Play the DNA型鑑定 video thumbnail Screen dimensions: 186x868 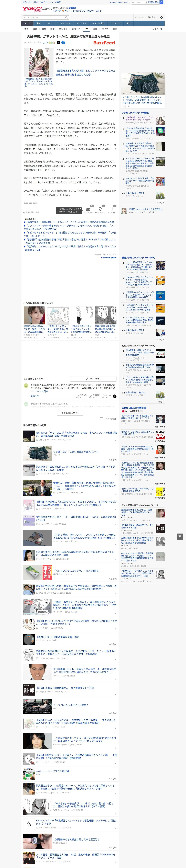click(160, 353)
